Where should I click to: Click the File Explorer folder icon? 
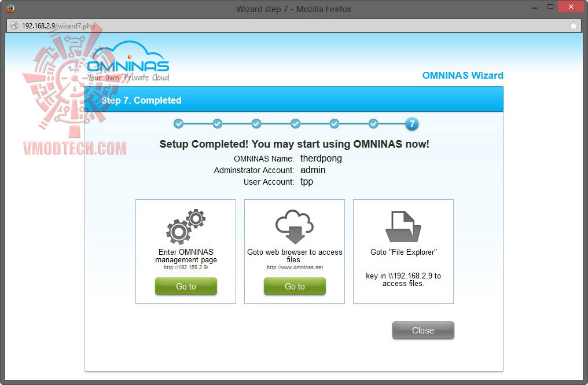click(403, 226)
